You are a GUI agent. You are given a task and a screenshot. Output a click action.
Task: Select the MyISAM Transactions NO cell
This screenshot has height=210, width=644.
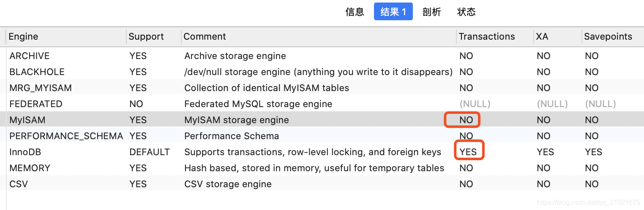click(x=466, y=120)
